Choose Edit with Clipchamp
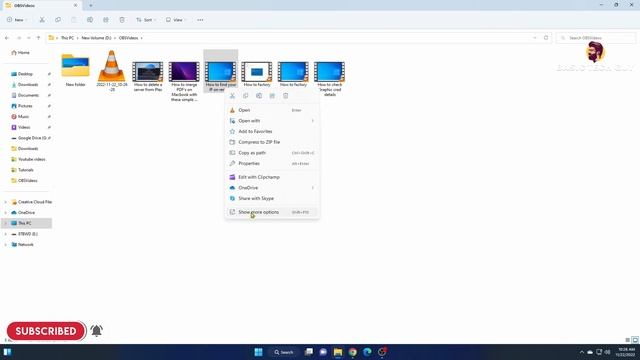Image resolution: width=640 pixels, height=360 pixels. [x=272, y=177]
